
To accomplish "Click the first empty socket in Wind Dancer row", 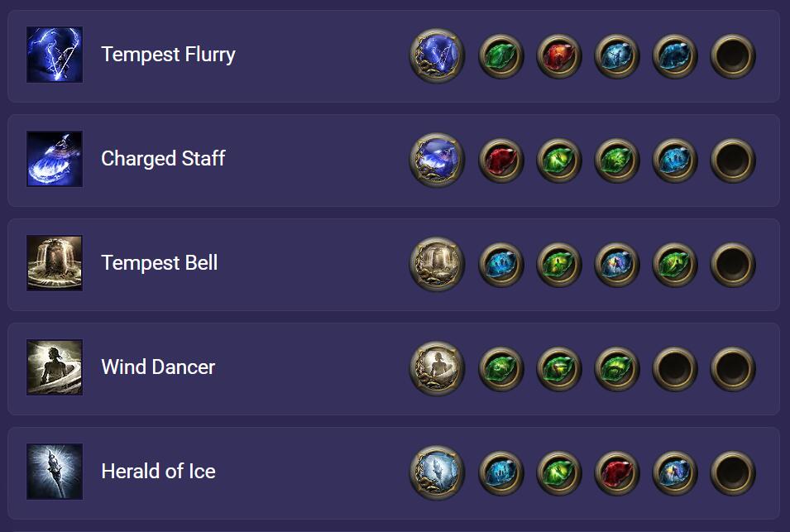I will click(x=675, y=369).
